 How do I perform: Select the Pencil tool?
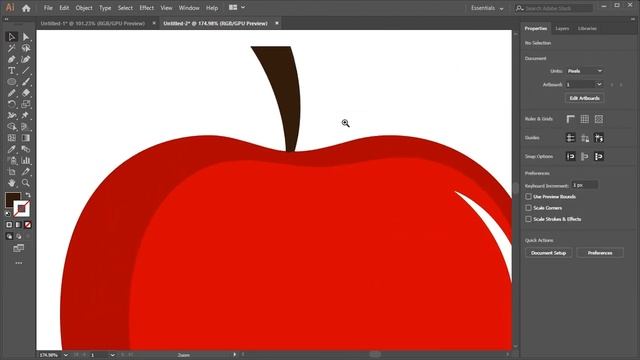click(x=12, y=93)
